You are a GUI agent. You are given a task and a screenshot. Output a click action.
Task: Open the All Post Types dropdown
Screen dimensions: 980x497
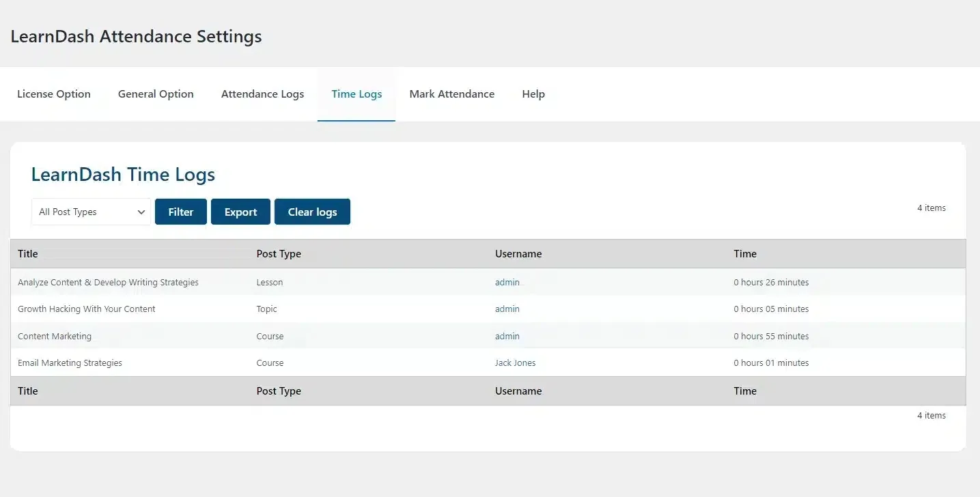point(90,212)
